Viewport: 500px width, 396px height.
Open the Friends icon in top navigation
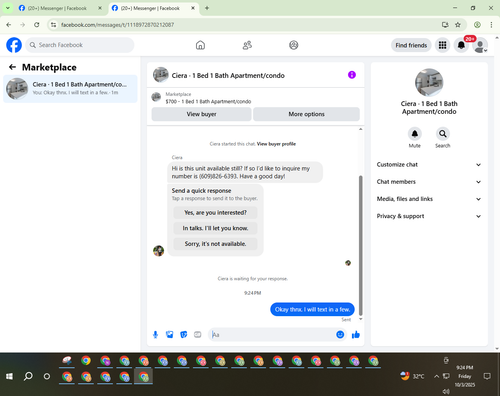tap(247, 45)
